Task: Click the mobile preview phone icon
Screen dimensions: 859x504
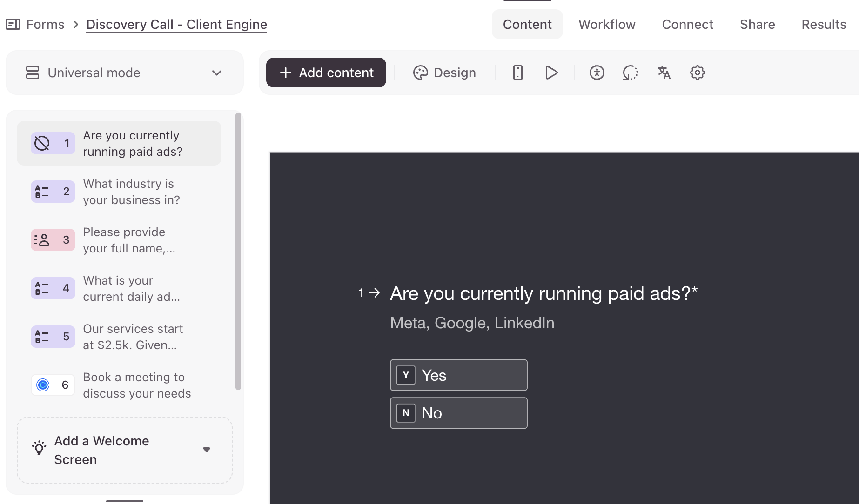Action: point(517,73)
